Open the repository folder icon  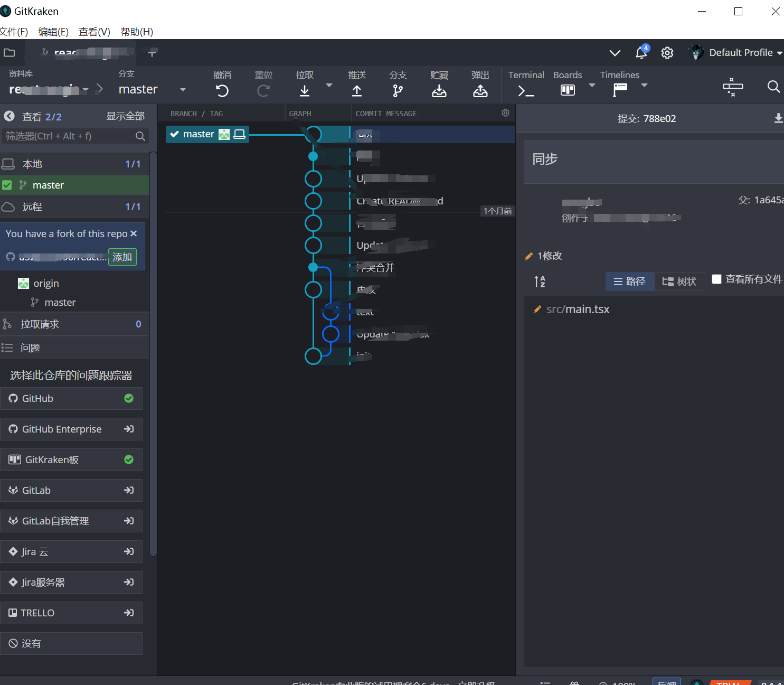point(9,52)
